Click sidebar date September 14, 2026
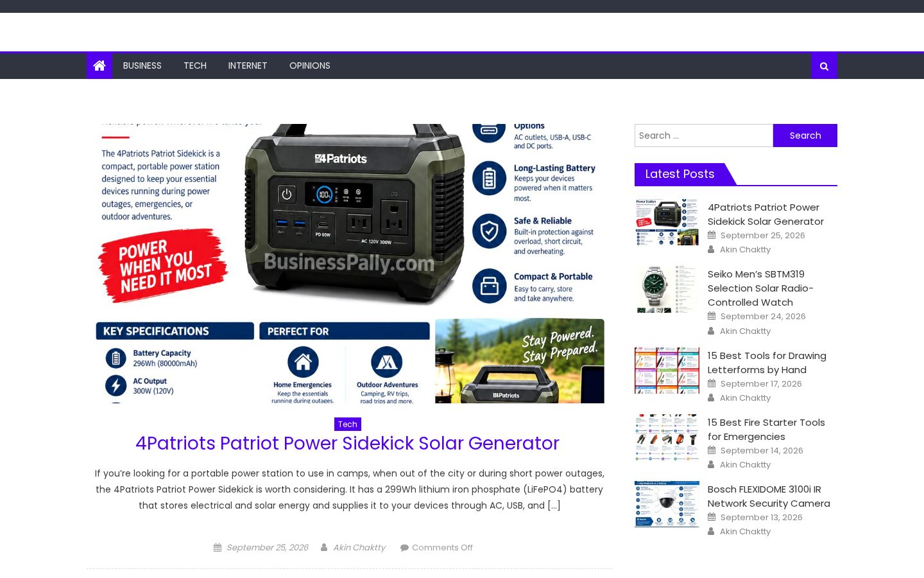Screen dimensions: 924x578 [x=762, y=451]
